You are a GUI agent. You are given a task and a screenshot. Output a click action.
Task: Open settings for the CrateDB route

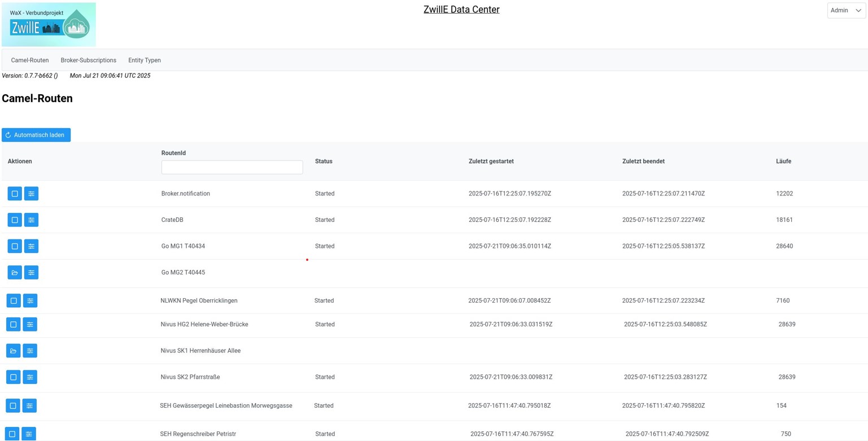point(32,220)
